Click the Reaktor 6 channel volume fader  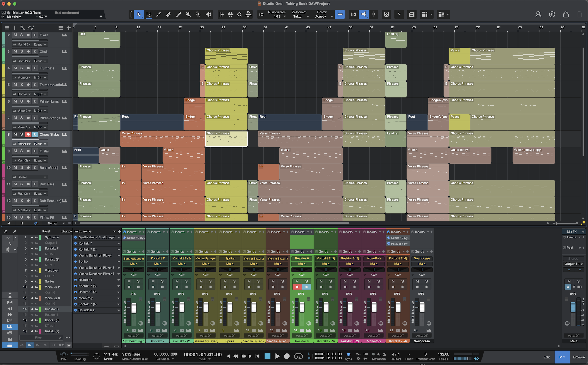(x=302, y=307)
